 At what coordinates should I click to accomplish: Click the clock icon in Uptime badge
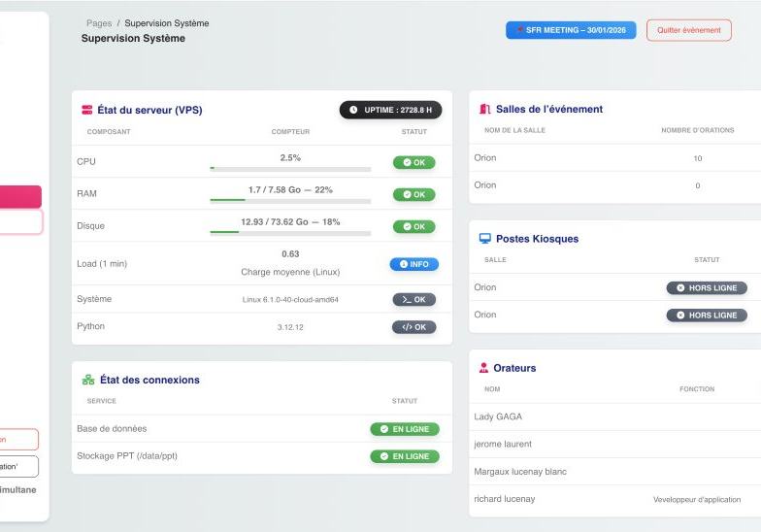pos(353,111)
